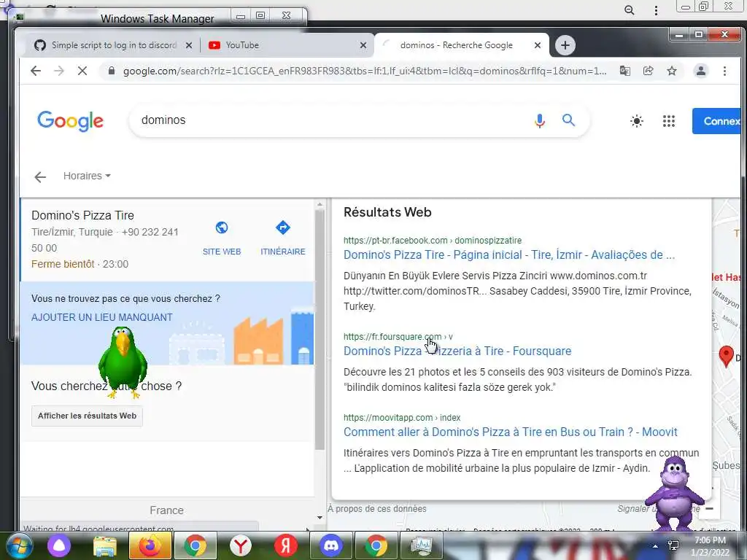
Task: Click the red map pin marker
Action: (x=726, y=356)
